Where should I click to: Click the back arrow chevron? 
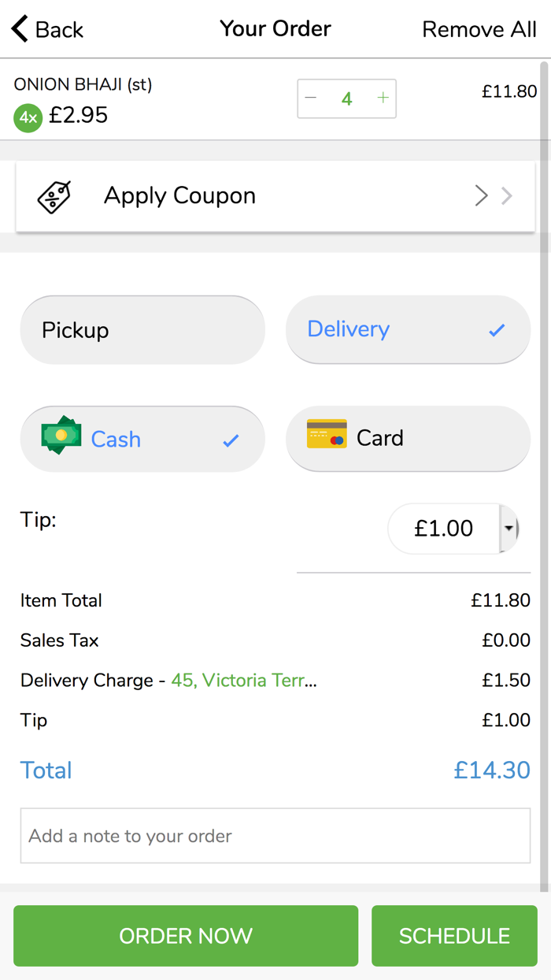click(19, 28)
